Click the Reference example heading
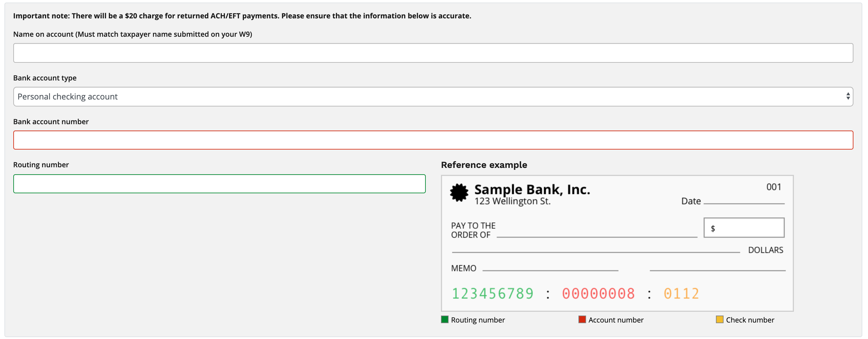 click(x=484, y=165)
